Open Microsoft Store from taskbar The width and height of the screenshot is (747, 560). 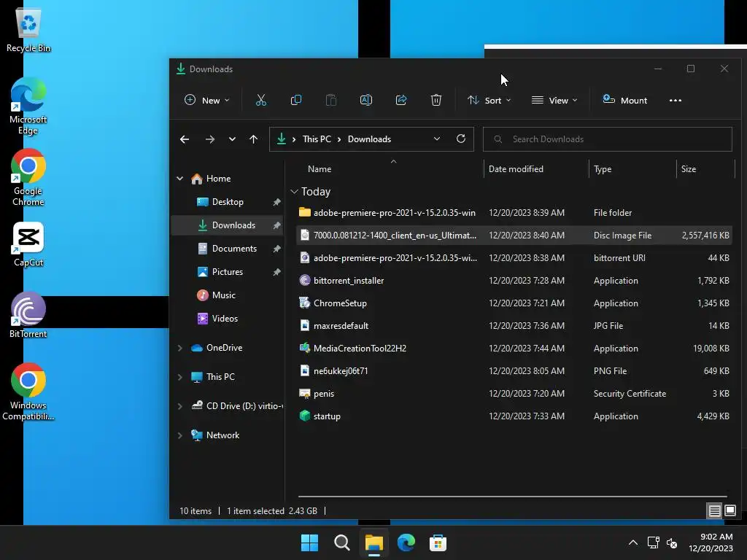click(x=438, y=542)
